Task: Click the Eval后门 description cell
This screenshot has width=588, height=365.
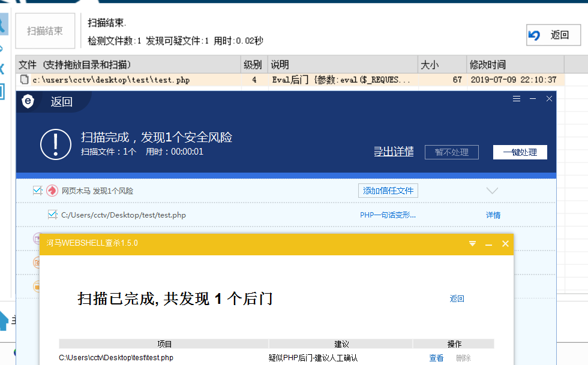Action: point(341,80)
